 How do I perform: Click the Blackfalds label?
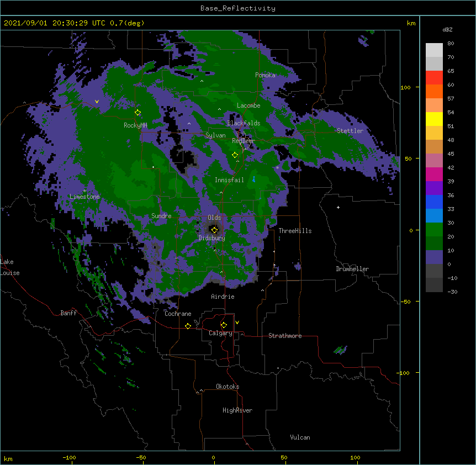pos(244,123)
